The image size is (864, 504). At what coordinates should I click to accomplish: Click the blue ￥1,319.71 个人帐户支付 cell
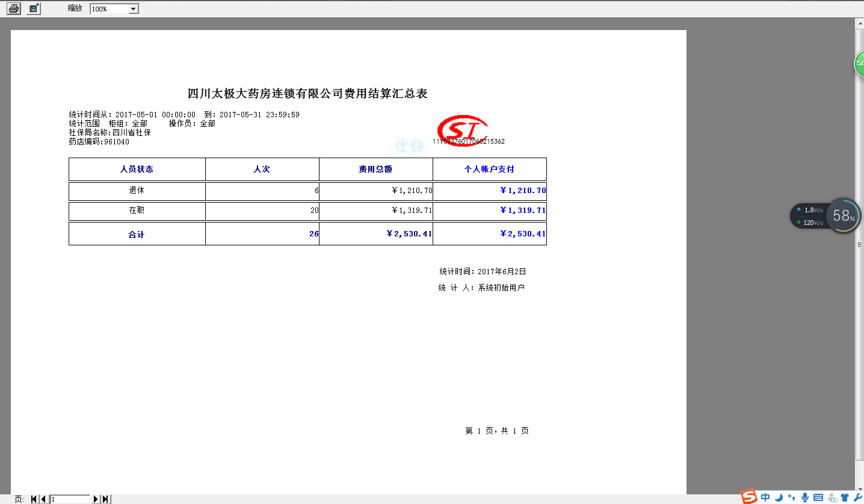click(490, 211)
